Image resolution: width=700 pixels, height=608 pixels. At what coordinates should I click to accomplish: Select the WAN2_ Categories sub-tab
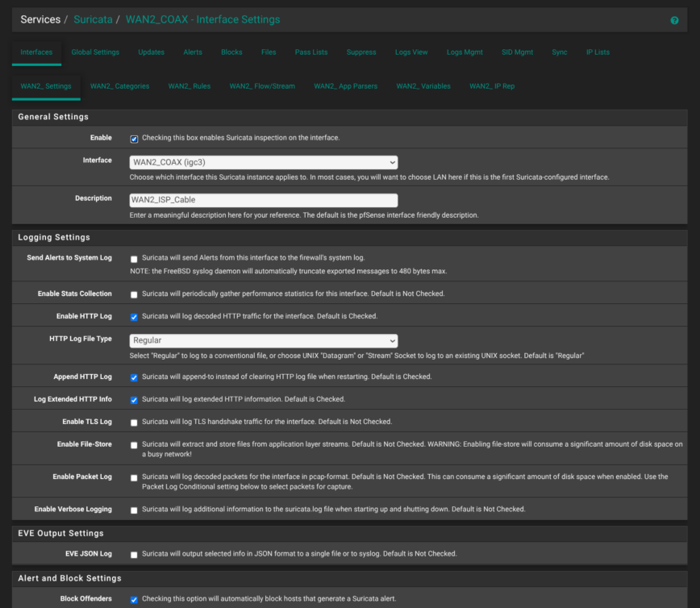tap(119, 86)
